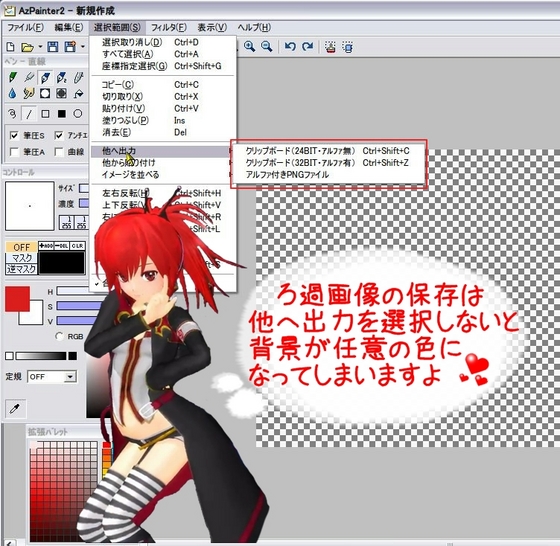Open the イメージを並べる submenu
560x546 pixels.
[163, 175]
